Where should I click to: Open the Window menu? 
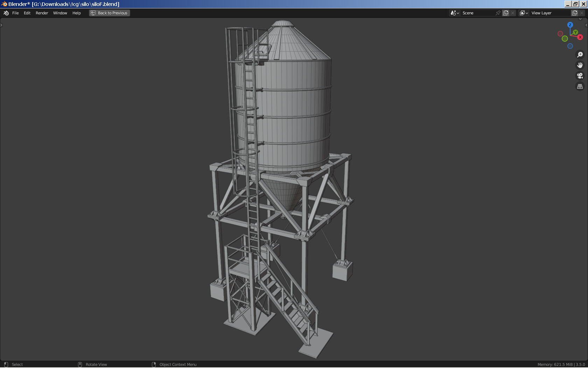coord(60,13)
